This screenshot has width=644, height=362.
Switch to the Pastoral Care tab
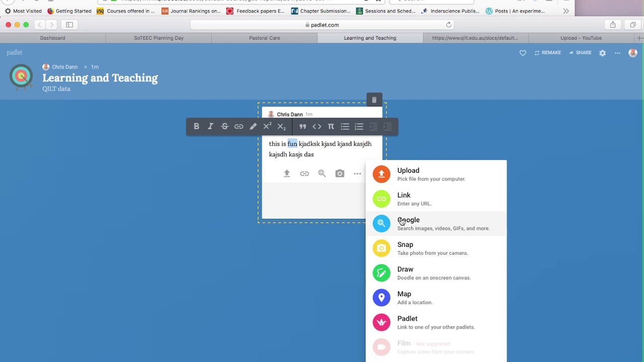265,38
